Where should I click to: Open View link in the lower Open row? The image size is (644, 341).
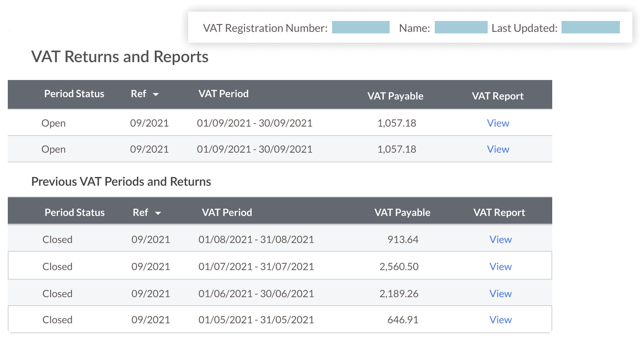click(x=498, y=150)
